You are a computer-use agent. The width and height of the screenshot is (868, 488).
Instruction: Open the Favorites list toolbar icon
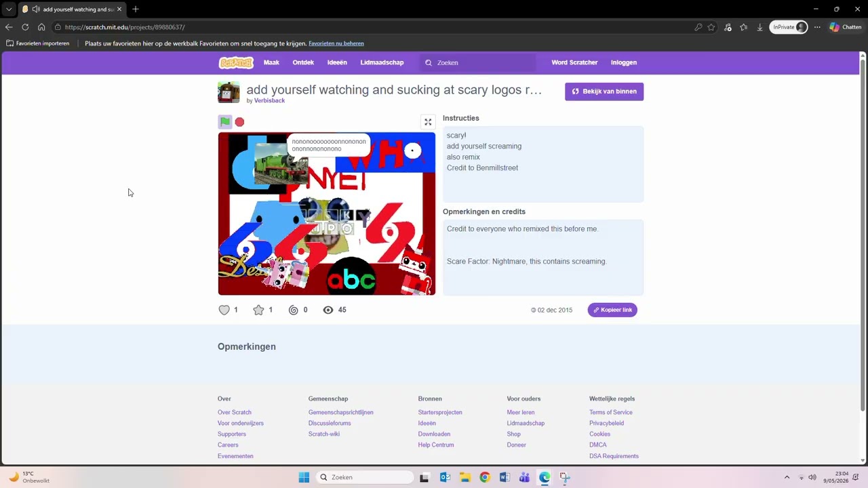tap(744, 27)
